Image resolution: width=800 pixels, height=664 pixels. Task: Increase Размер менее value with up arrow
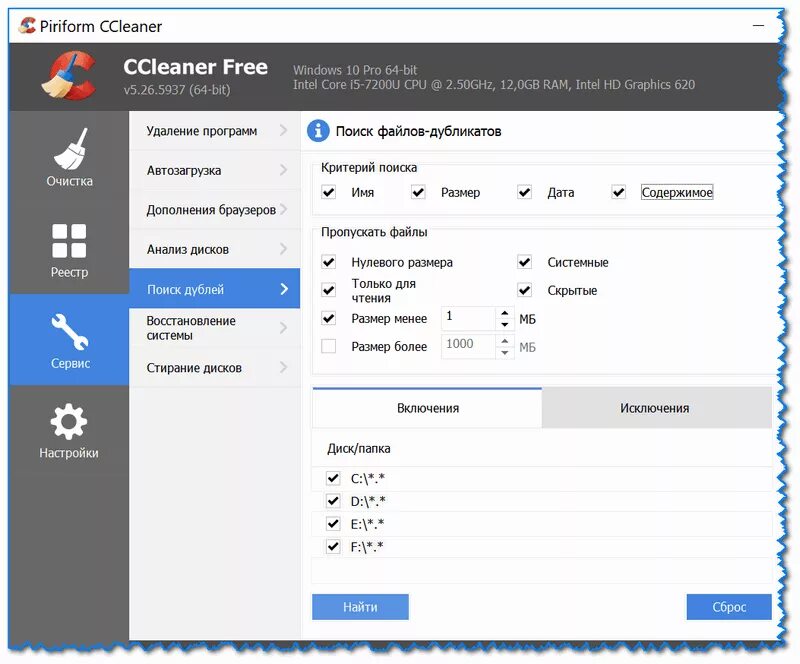(x=505, y=313)
